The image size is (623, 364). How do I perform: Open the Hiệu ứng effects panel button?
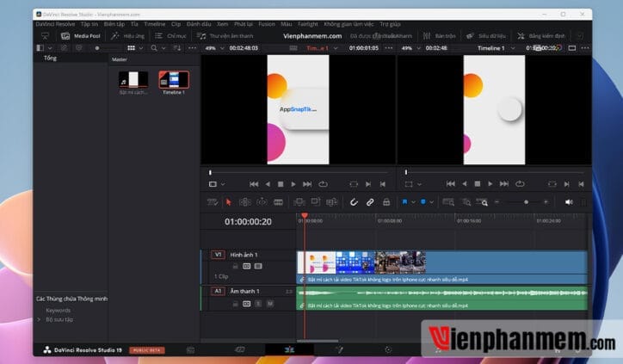click(127, 36)
